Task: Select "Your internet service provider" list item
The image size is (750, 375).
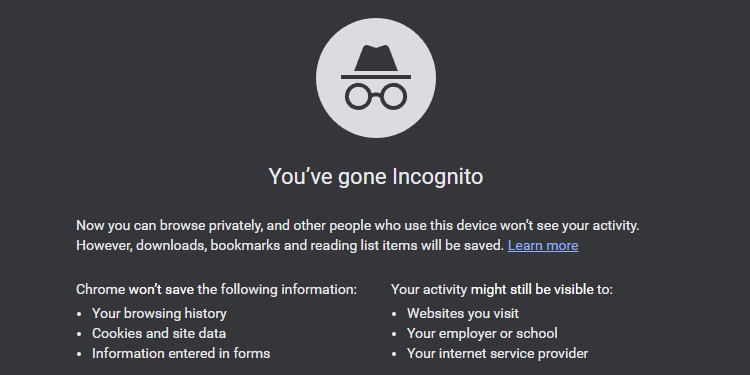Action: click(497, 353)
